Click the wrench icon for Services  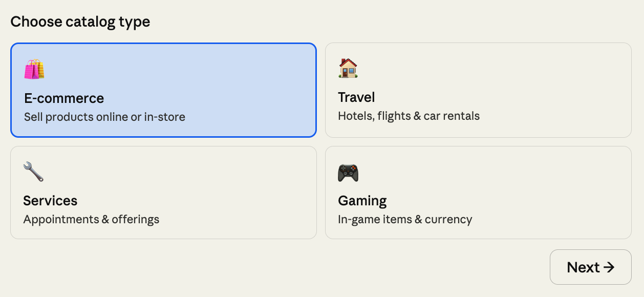34,172
